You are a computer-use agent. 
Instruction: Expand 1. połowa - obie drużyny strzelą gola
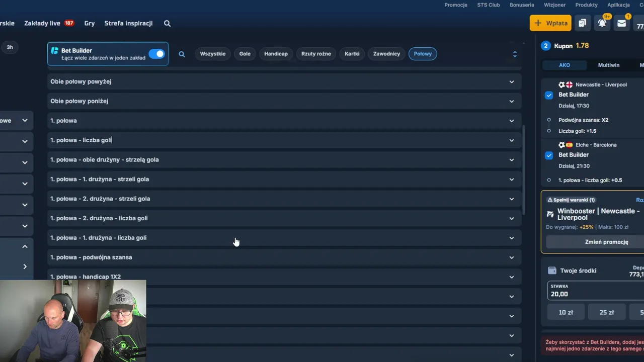pyautogui.click(x=284, y=160)
